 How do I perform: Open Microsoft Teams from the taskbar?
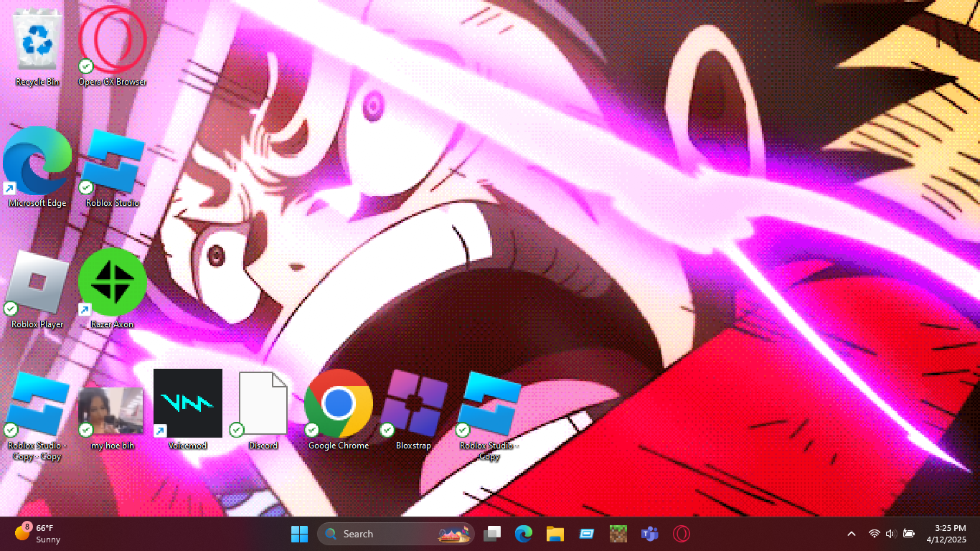tap(650, 534)
